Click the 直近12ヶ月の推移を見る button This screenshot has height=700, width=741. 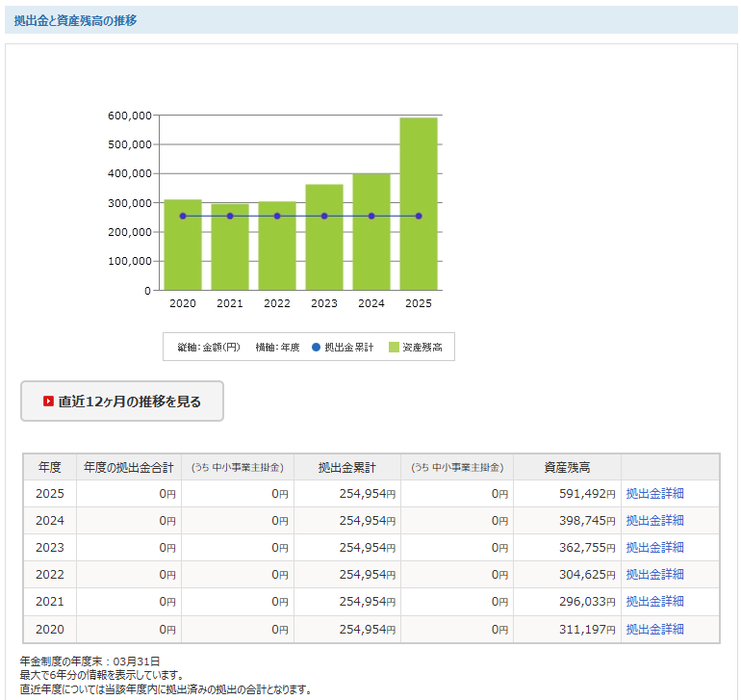pos(122,402)
